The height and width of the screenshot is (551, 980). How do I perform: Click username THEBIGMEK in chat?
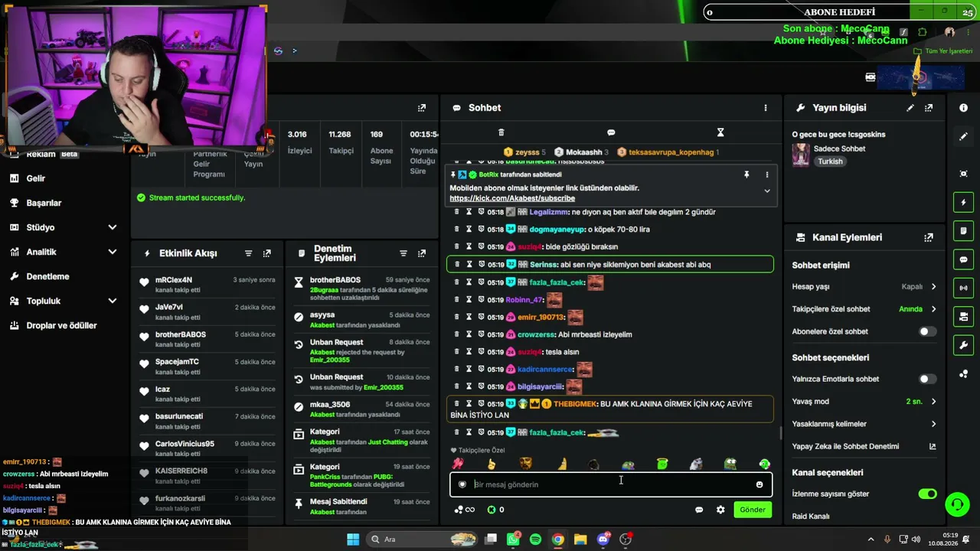[576, 404]
